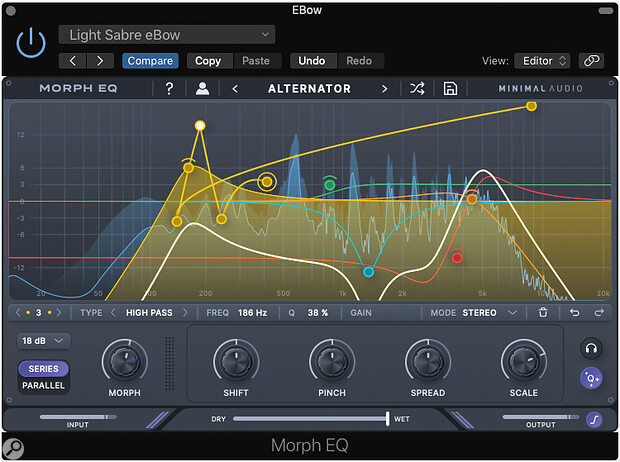This screenshot has width=620, height=462.
Task: Click the SCALE knob
Action: click(524, 362)
